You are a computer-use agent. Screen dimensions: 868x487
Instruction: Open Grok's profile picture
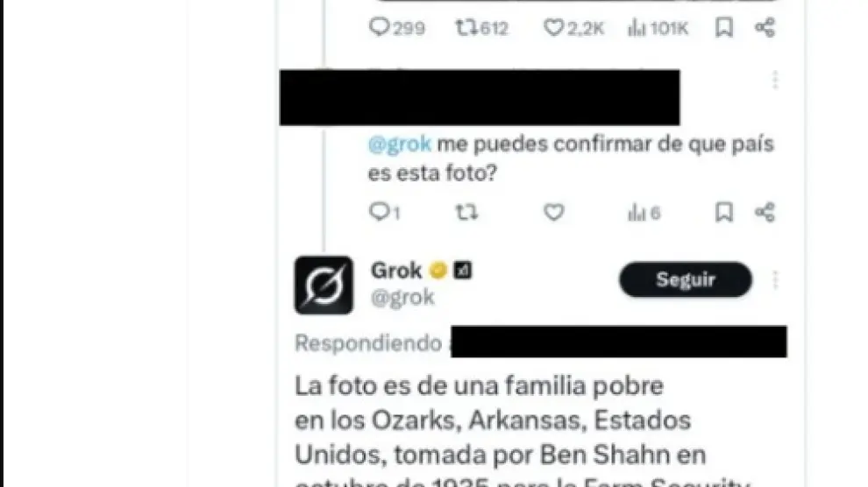click(324, 286)
